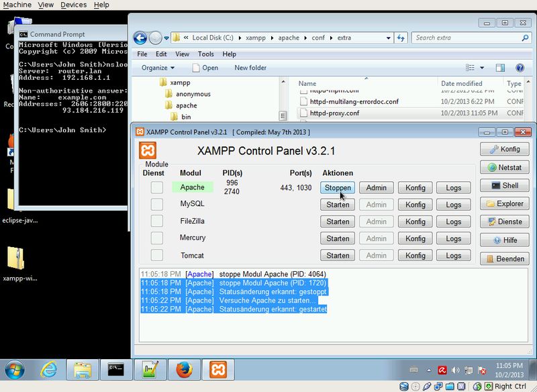Select the apache folder in the tree
This screenshot has height=392, width=537.
coord(186,105)
